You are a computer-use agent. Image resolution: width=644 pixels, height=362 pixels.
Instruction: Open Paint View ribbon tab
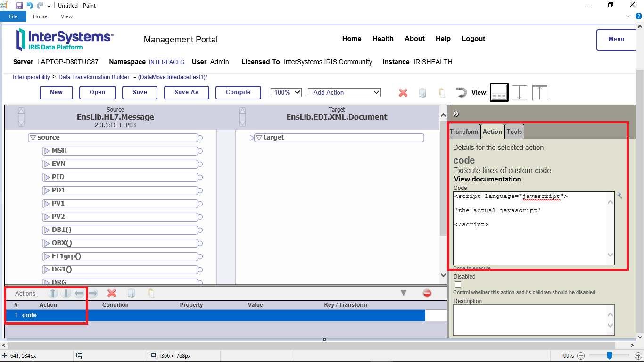click(x=67, y=16)
